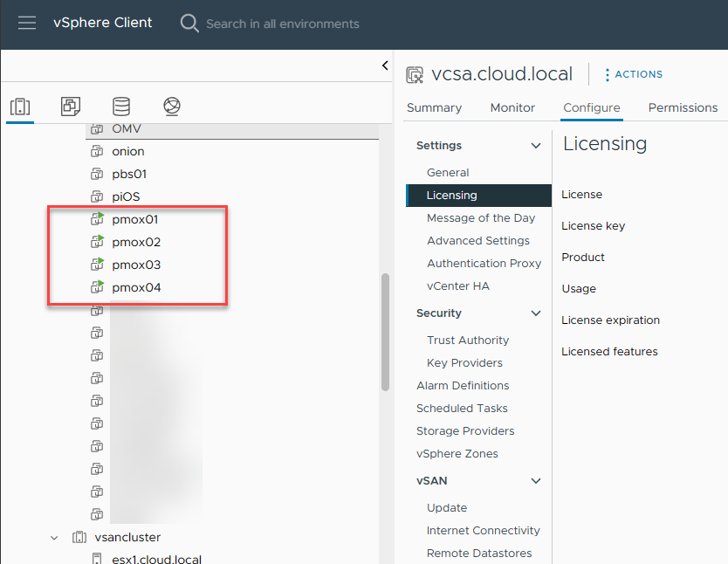Open the Storage inventory view
Image resolution: width=728 pixels, height=564 pixels.
[x=121, y=107]
